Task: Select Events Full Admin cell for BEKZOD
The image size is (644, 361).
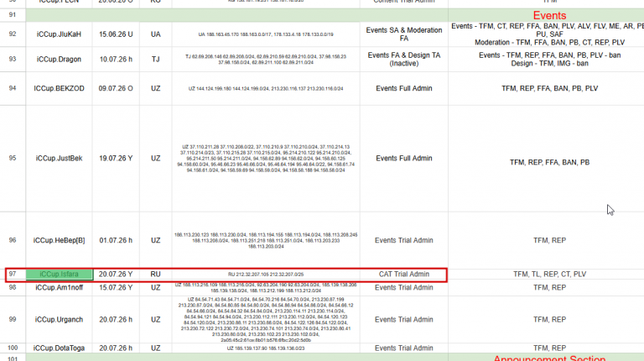Action: [x=404, y=88]
